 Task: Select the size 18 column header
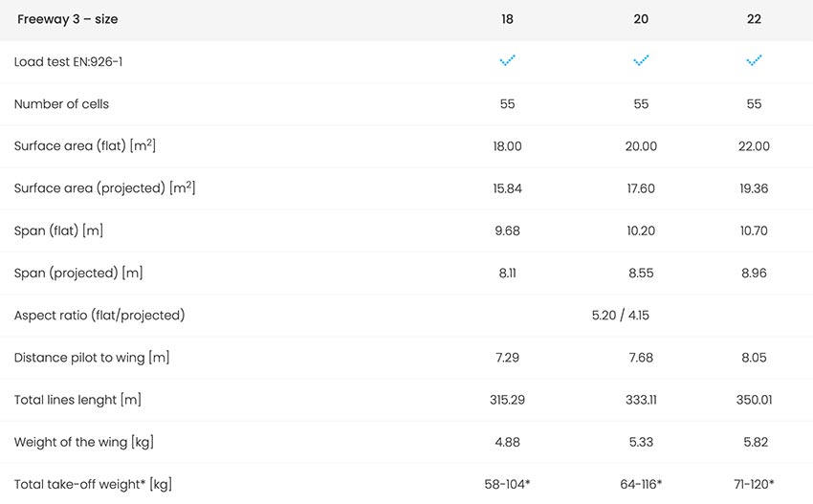507,19
